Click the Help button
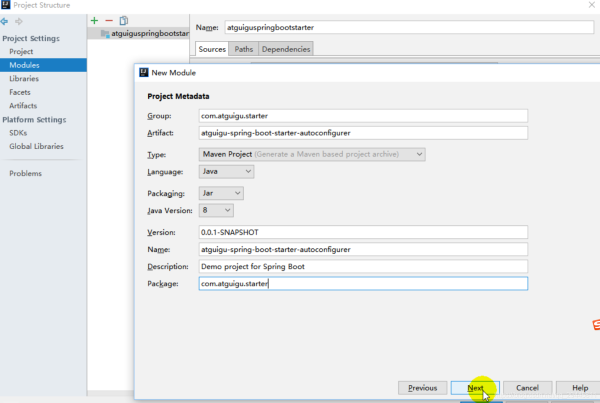This screenshot has height=403, width=600. (x=580, y=388)
